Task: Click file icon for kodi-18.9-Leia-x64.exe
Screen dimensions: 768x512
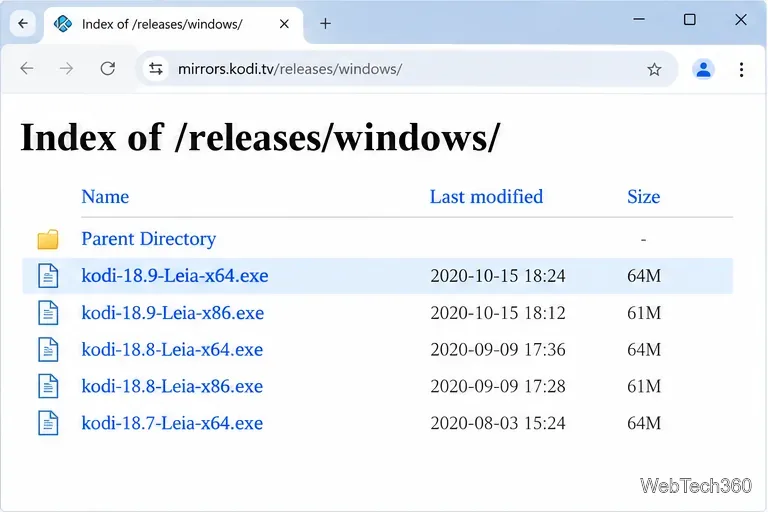Action: coord(48,276)
